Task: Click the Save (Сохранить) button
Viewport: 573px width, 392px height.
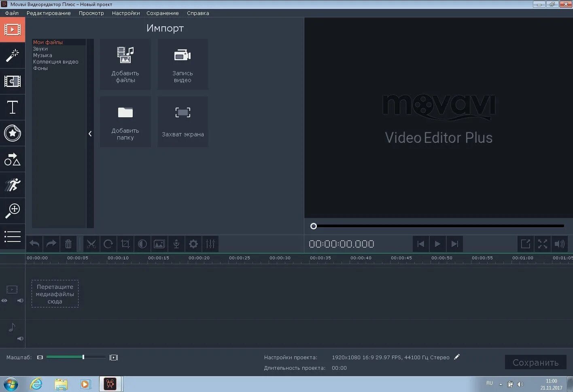Action: click(535, 362)
